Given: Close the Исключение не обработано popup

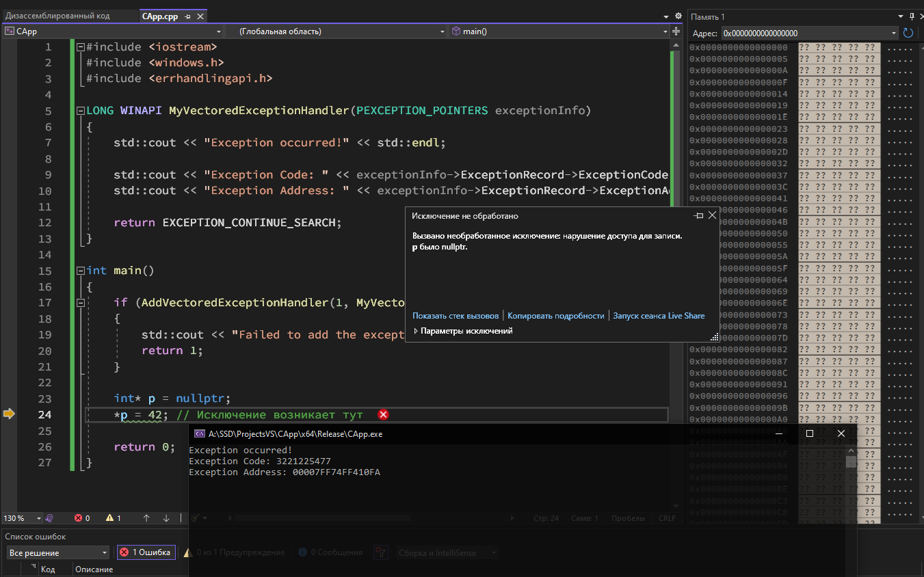Looking at the screenshot, I should click(x=712, y=215).
